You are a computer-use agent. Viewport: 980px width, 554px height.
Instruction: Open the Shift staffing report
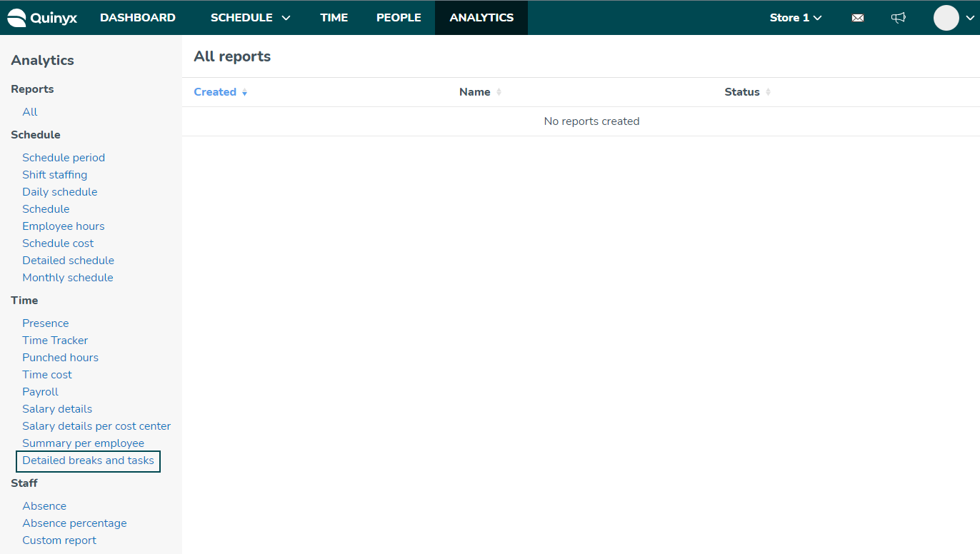[55, 175]
